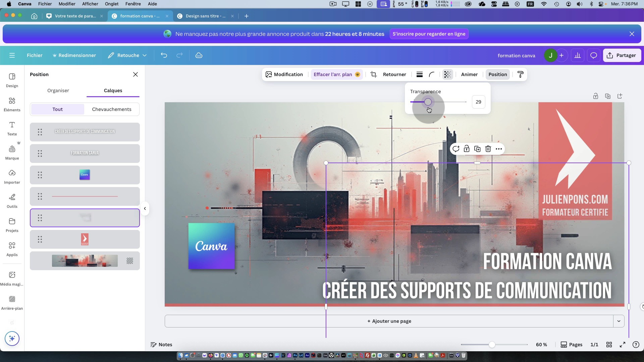Click the crop icon in toolbar
This screenshot has height=362, width=644.
(x=374, y=74)
